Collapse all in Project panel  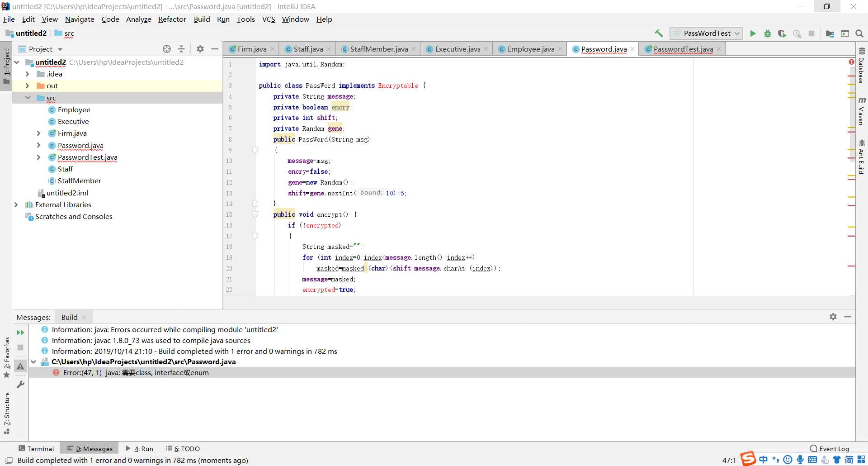pyautogui.click(x=181, y=49)
